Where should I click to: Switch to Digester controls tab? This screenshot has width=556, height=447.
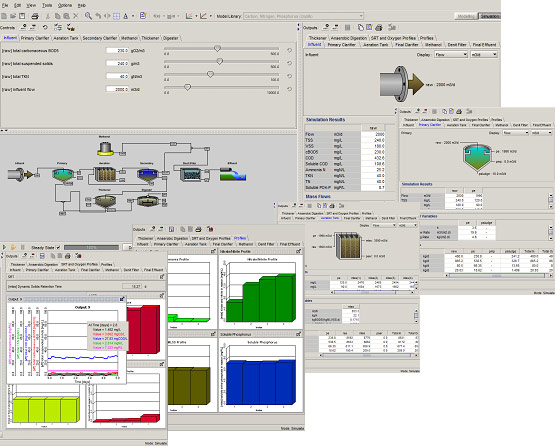pyautogui.click(x=171, y=38)
